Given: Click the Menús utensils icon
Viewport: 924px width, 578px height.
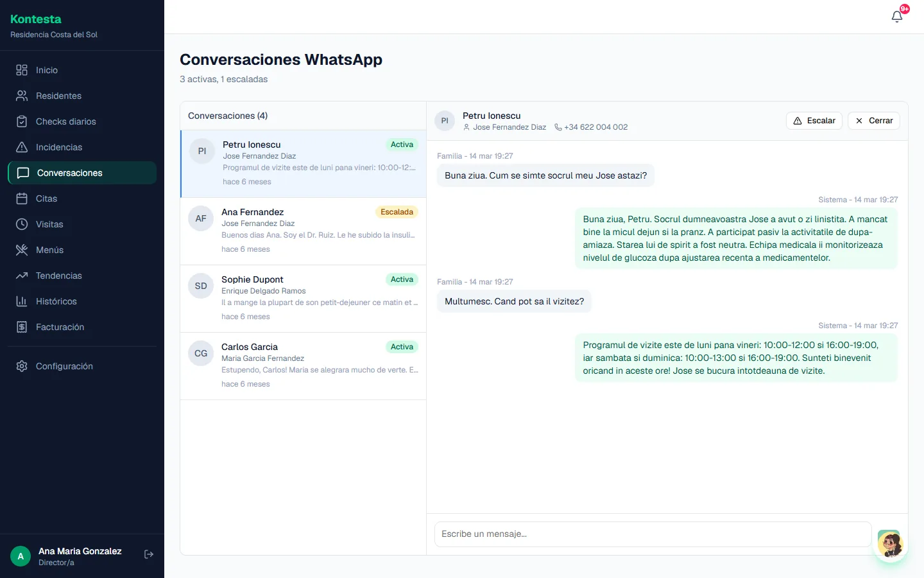Looking at the screenshot, I should (22, 250).
